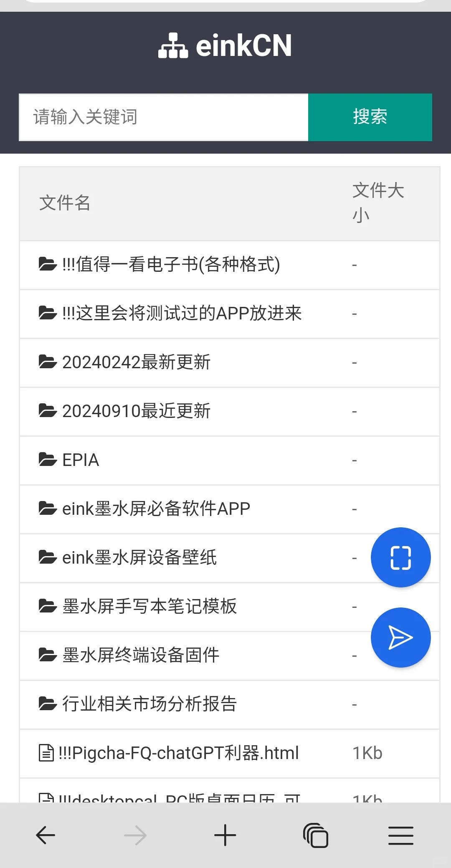Image resolution: width=451 pixels, height=868 pixels.
Task: Click file icon beside Pigcha-FQ-chatGPT利器.html
Action: [x=46, y=753]
